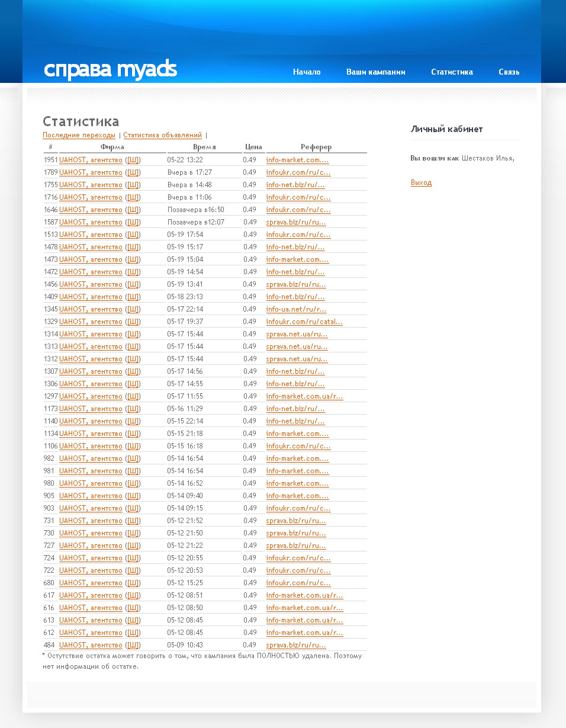Click the [Ш] link in row 613
Image resolution: width=566 pixels, height=728 pixels.
[134, 620]
